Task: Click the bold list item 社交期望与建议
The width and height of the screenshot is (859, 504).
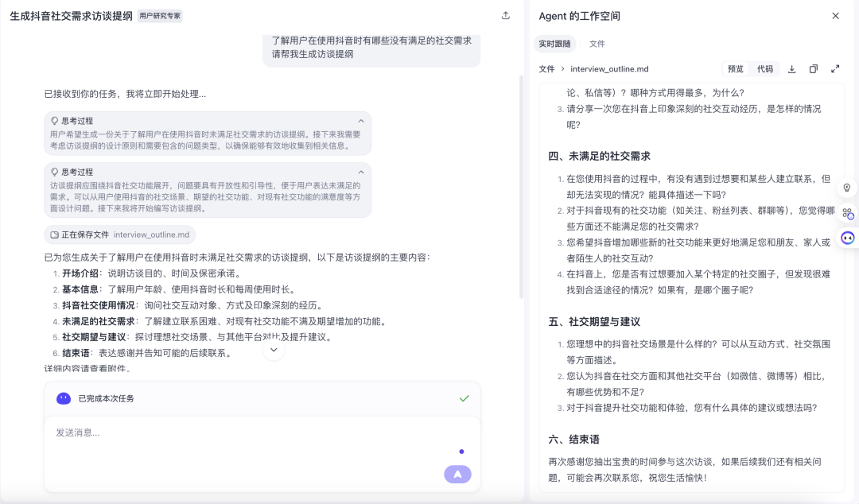Action: tap(94, 337)
